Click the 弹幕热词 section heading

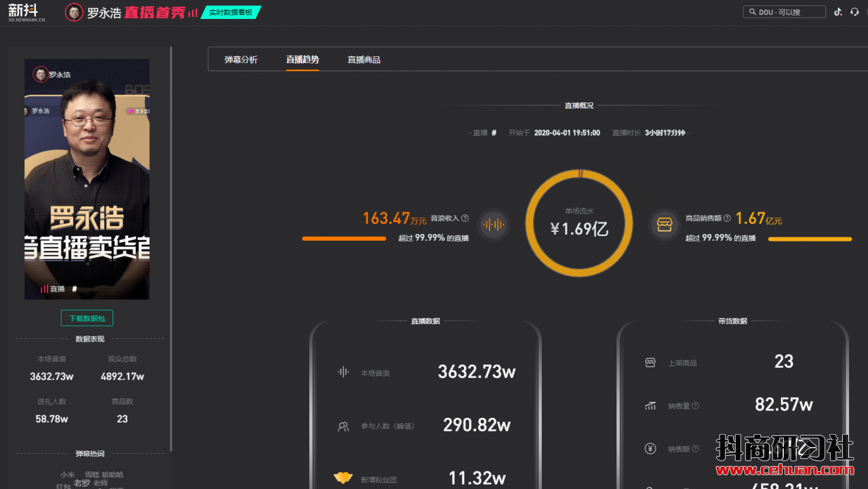(90, 454)
